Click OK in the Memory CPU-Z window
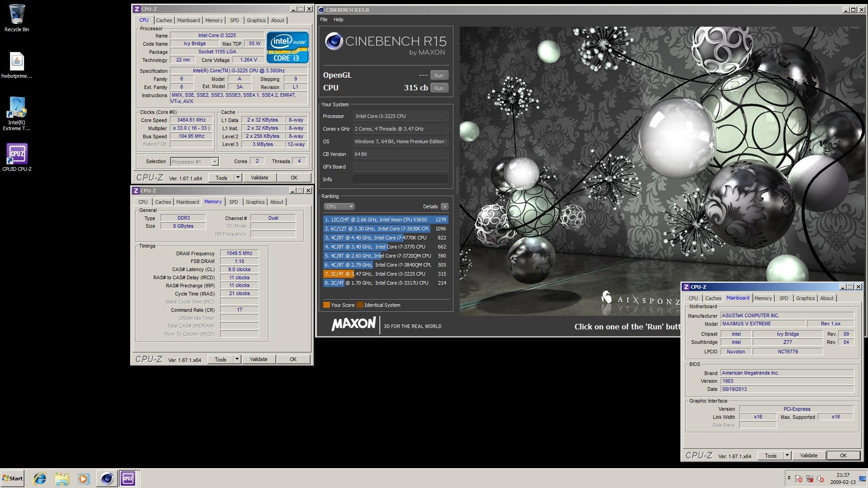Viewport: 868px width, 488px height. [x=293, y=359]
